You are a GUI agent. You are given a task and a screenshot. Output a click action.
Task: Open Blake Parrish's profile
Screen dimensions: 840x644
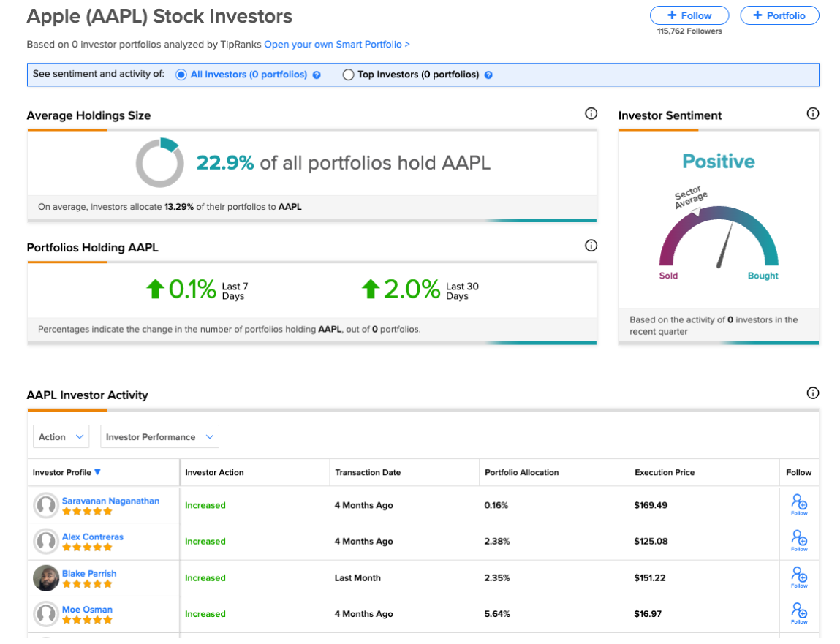(89, 573)
